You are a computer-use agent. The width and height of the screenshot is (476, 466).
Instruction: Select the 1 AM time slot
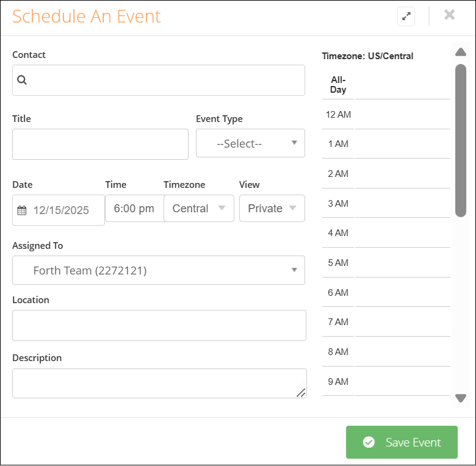click(x=402, y=144)
